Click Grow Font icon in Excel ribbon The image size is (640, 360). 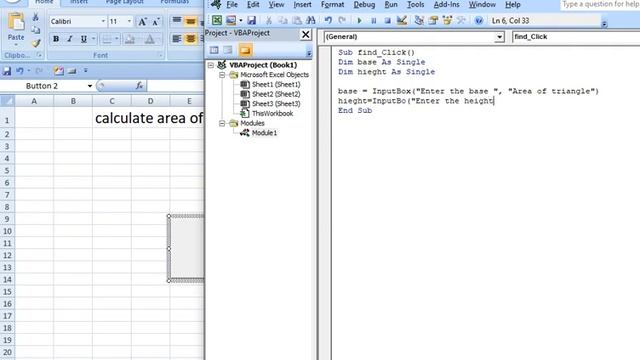coord(142,22)
